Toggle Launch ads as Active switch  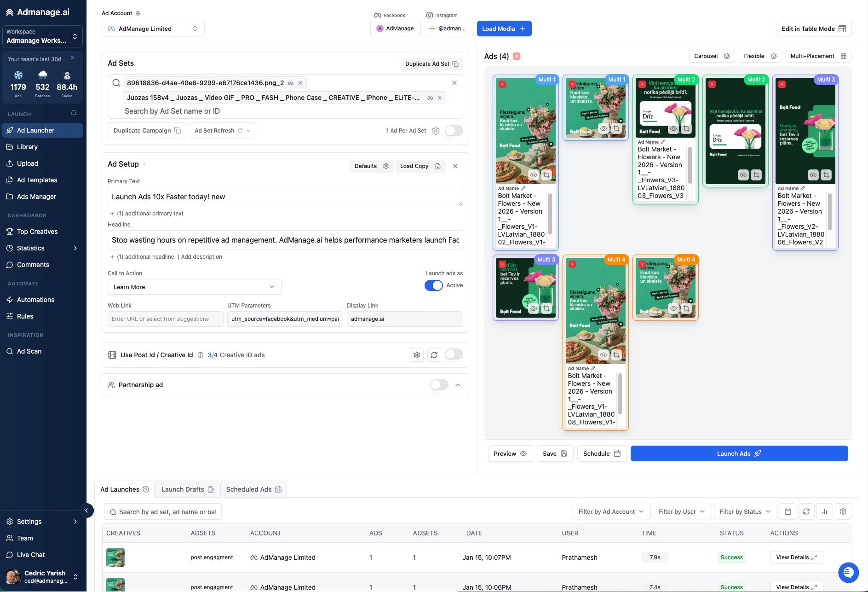pos(433,285)
